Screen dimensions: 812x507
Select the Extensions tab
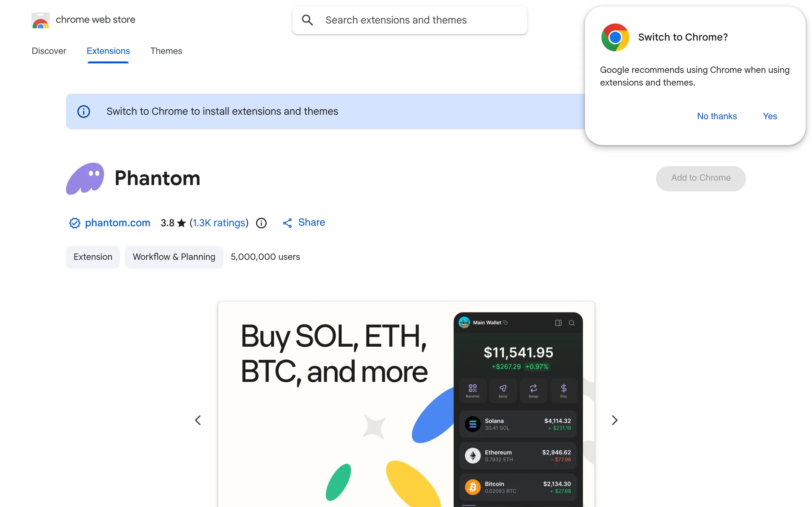[x=108, y=51]
